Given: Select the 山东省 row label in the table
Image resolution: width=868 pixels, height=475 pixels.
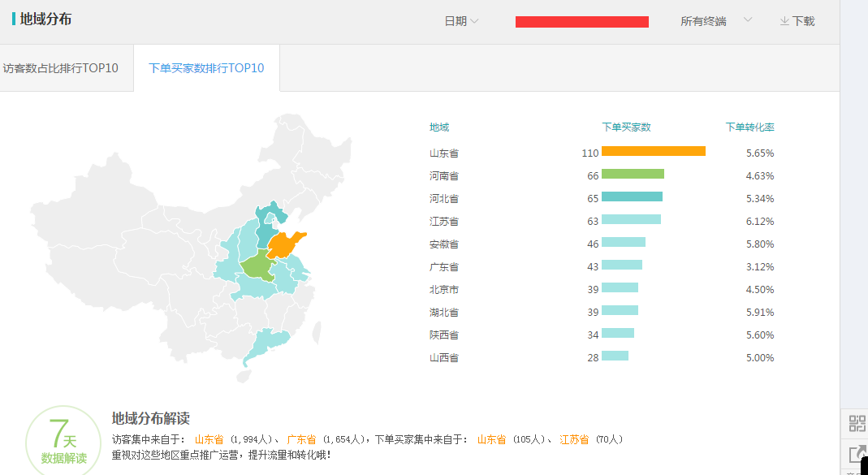Looking at the screenshot, I should [x=444, y=153].
